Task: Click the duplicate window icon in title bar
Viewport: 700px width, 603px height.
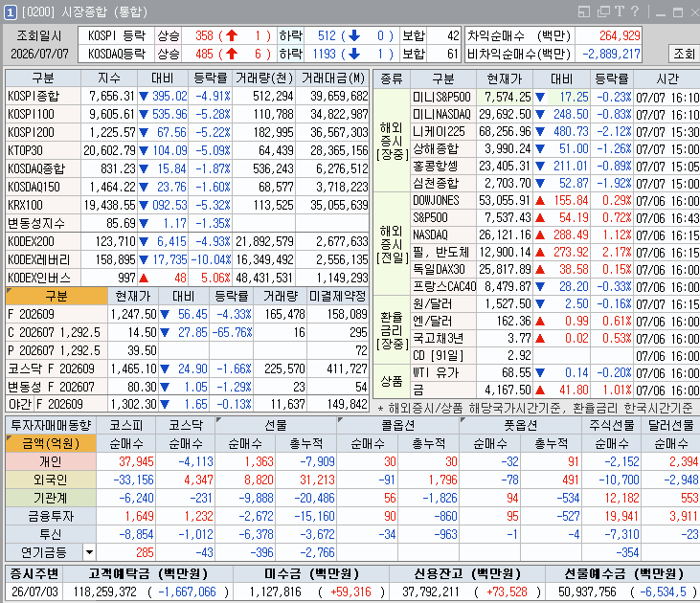Action: pos(603,11)
